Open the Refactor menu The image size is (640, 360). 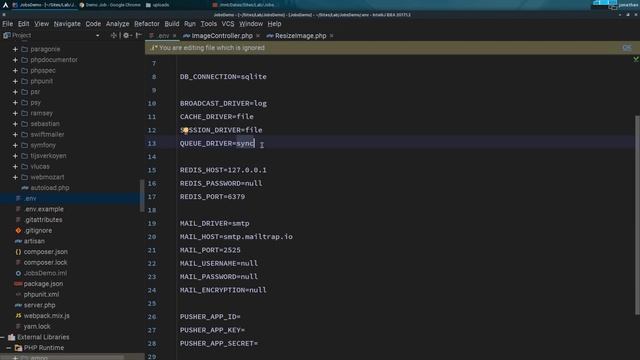147,24
